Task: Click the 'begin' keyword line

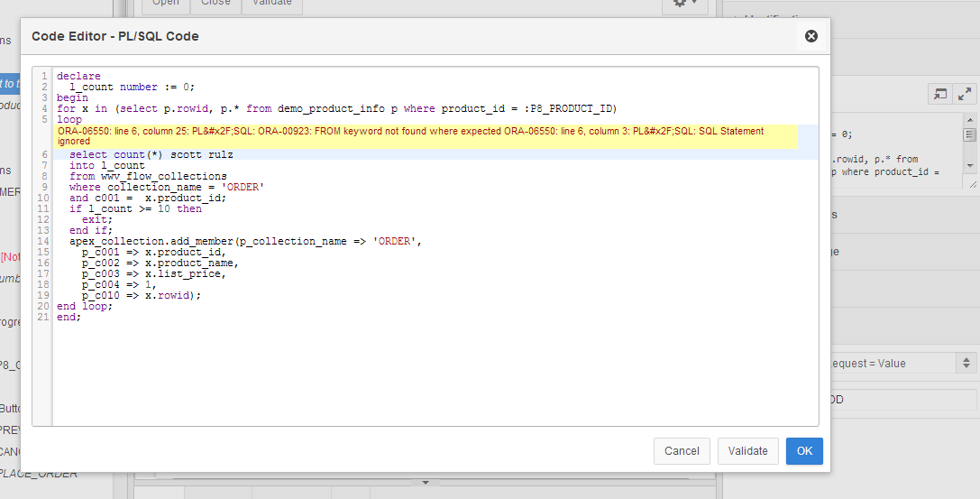Action: [x=72, y=98]
